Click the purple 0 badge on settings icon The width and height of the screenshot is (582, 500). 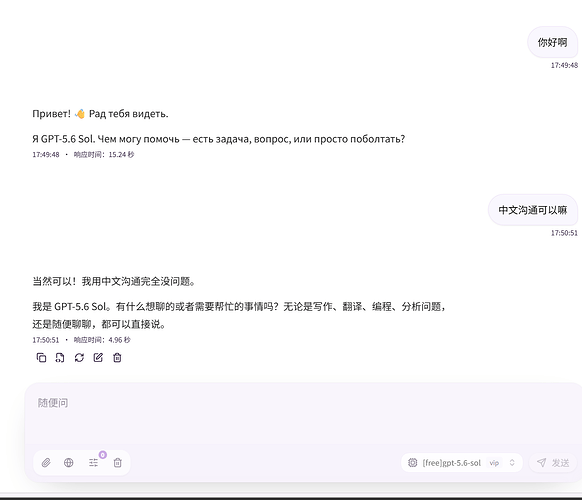(103, 455)
